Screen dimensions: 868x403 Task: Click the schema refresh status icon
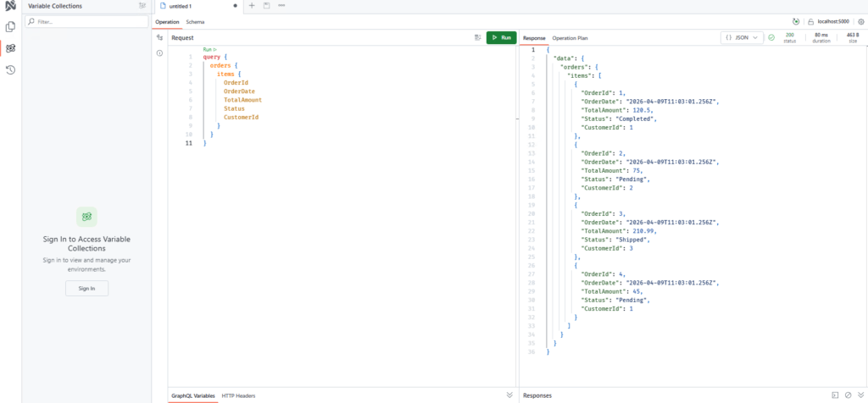coord(795,21)
